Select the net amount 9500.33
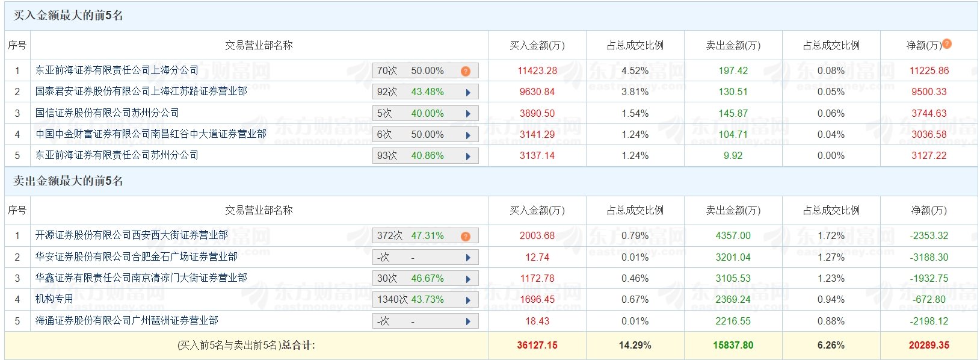Viewport: 980px width, 360px height. tap(929, 92)
